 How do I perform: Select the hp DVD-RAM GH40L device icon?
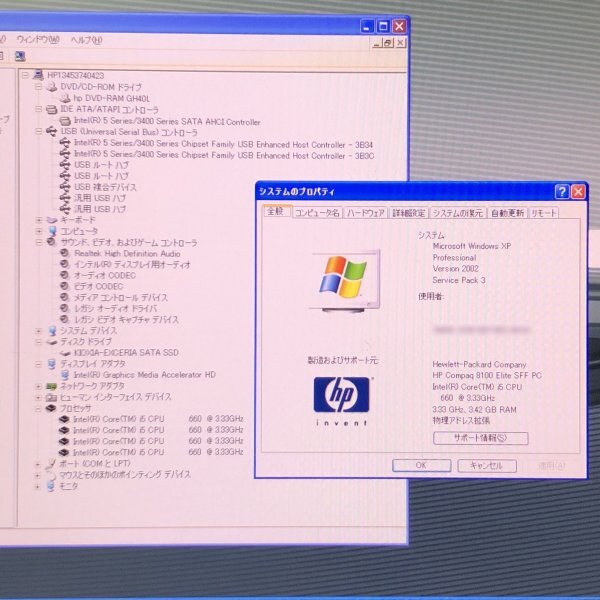tap(65, 98)
